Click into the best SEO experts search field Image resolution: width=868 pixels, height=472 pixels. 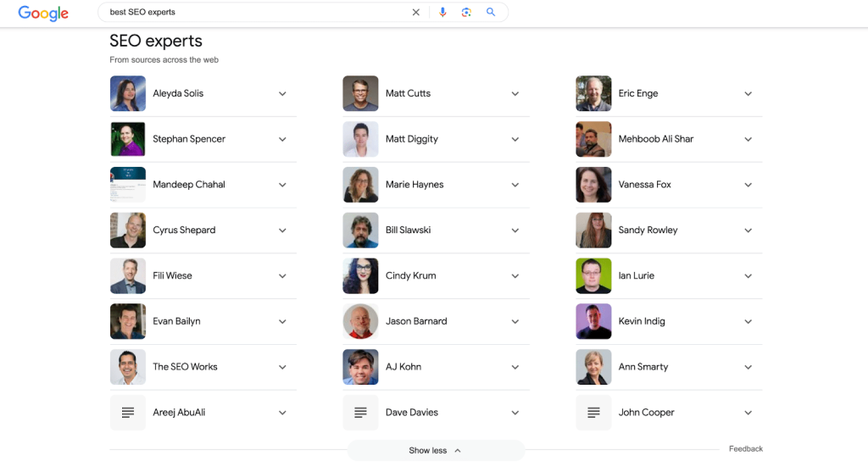[254, 12]
